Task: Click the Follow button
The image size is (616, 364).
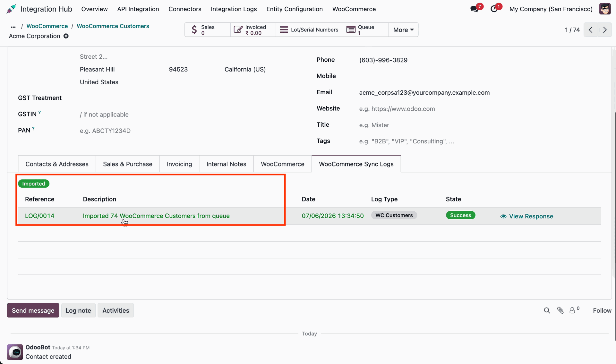Action: tap(602, 310)
